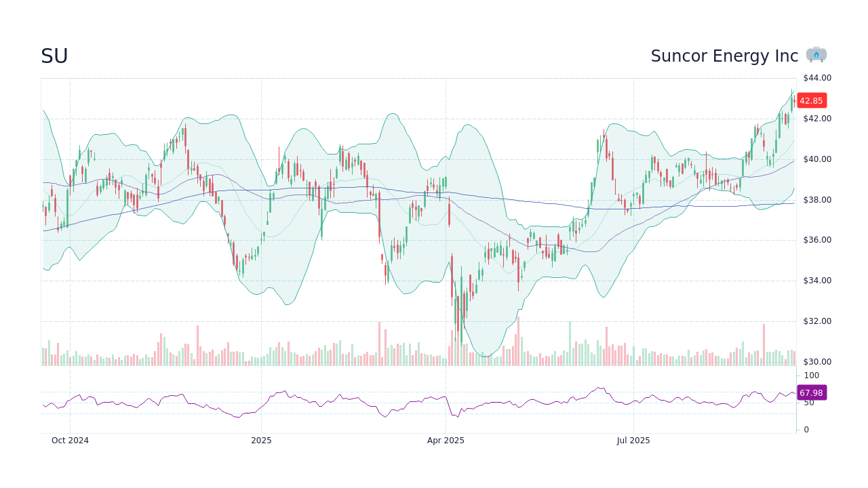Select the Apr 2025 axis label

[x=447, y=441]
